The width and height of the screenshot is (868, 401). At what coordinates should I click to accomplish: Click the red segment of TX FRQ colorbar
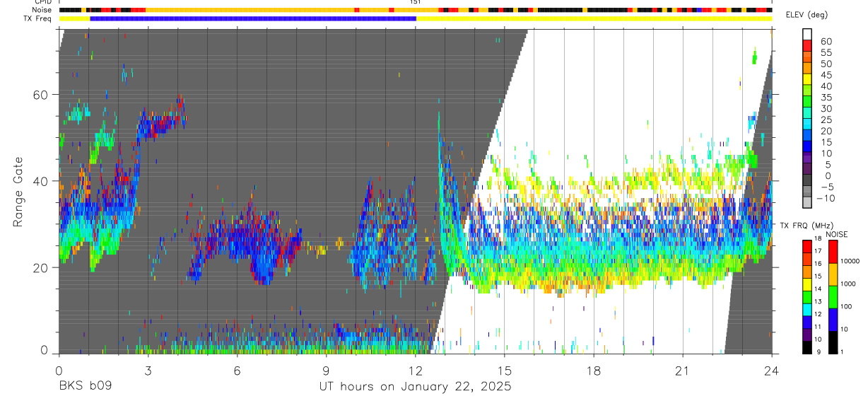(807, 246)
